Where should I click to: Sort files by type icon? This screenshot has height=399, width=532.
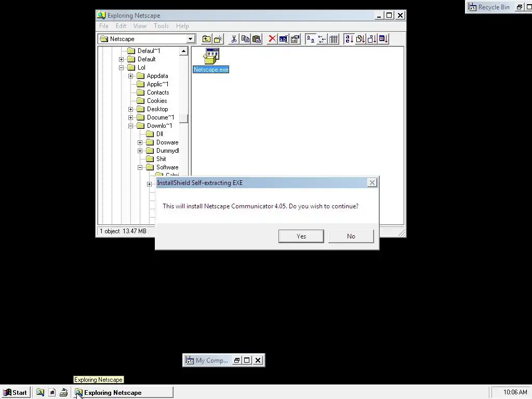[x=361, y=39]
